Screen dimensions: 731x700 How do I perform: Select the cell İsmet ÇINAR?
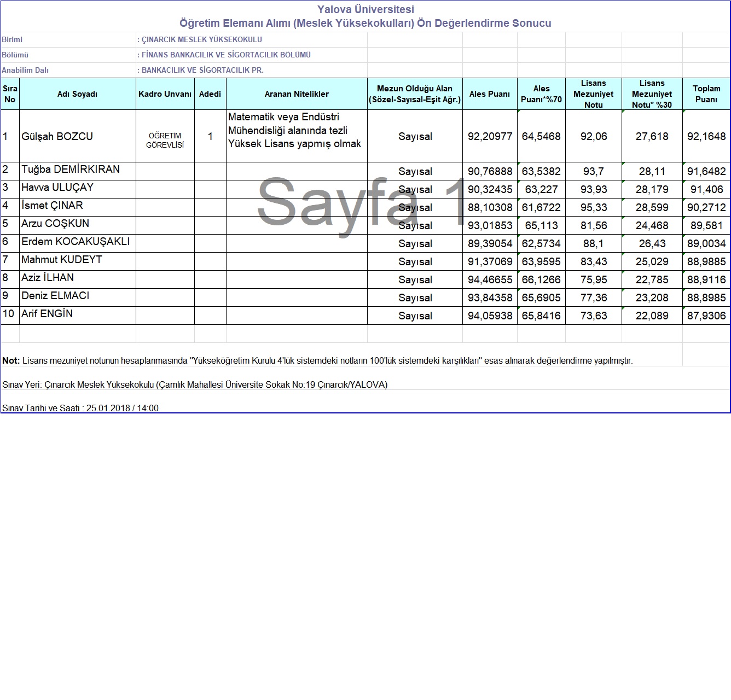(78, 207)
